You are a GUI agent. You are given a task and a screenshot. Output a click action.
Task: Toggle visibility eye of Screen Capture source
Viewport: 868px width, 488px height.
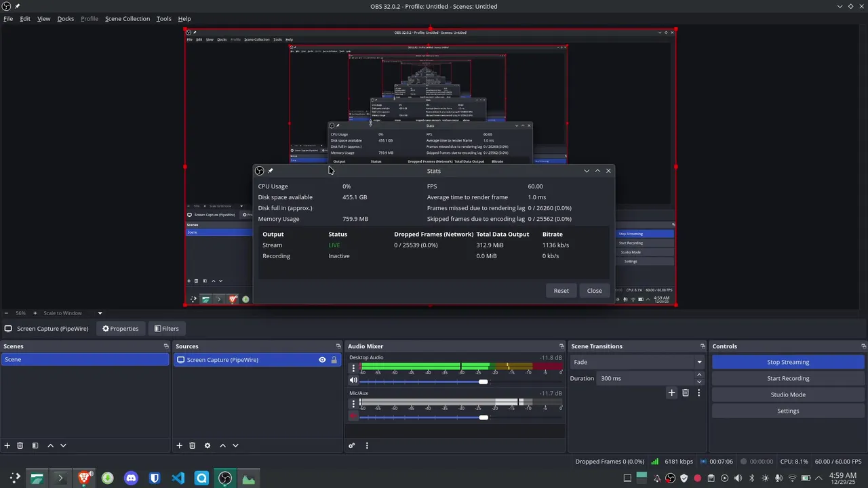pyautogui.click(x=322, y=360)
